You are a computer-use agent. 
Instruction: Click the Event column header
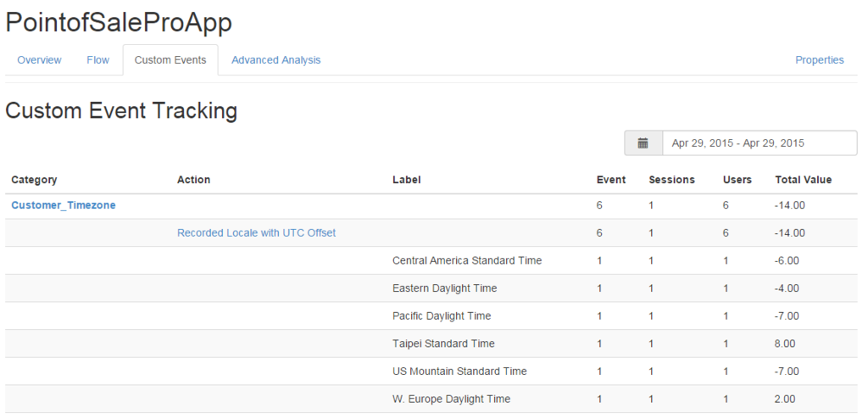pyautogui.click(x=611, y=180)
